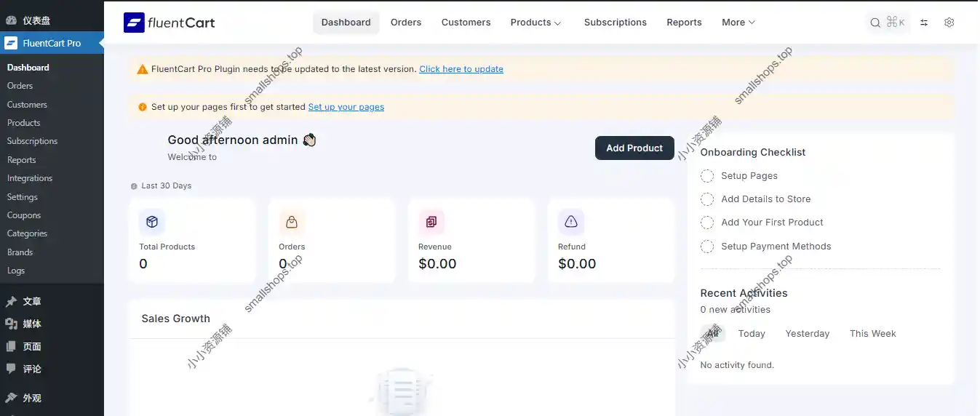Click the Refund alert icon

(x=571, y=222)
